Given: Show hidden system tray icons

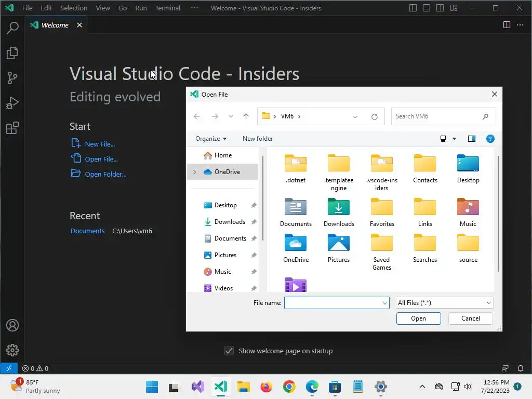Looking at the screenshot, I should (422, 387).
